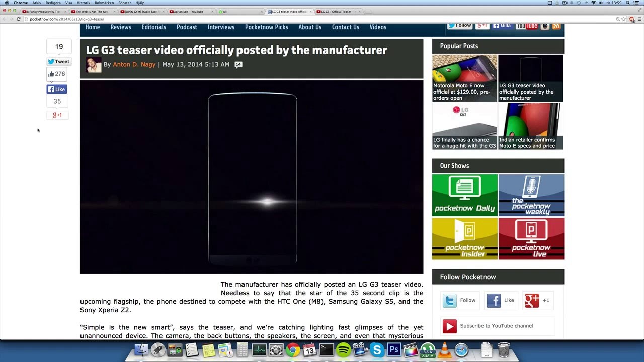Open uTorrent from the dock
The width and height of the screenshot is (644, 362).
pyautogui.click(x=428, y=349)
